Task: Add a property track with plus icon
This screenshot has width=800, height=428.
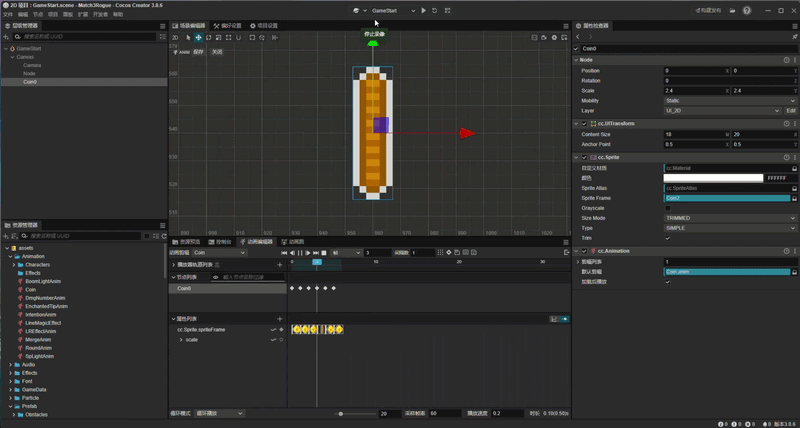Action: click(280, 319)
